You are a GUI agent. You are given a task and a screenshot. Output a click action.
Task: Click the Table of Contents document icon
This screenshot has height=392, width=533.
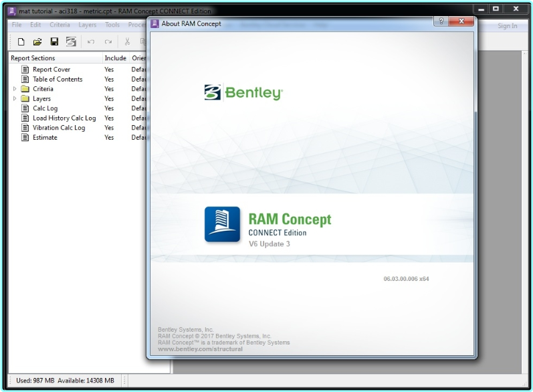pyautogui.click(x=25, y=79)
